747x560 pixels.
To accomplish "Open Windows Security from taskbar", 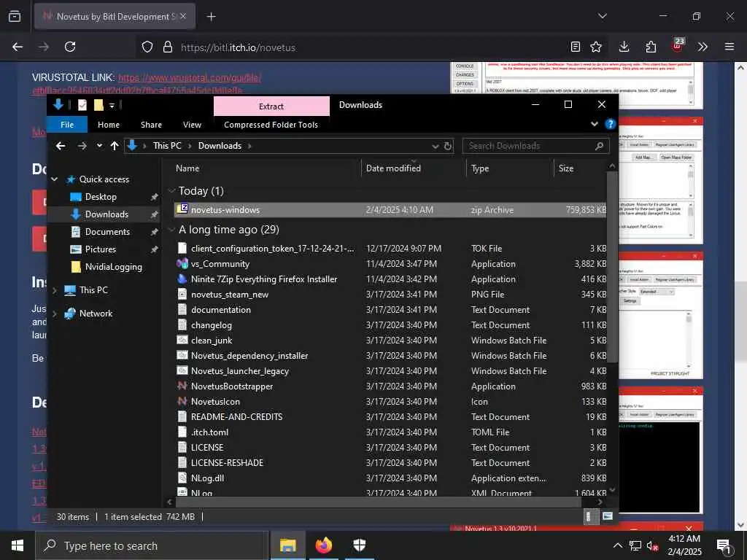I will pyautogui.click(x=359, y=545).
